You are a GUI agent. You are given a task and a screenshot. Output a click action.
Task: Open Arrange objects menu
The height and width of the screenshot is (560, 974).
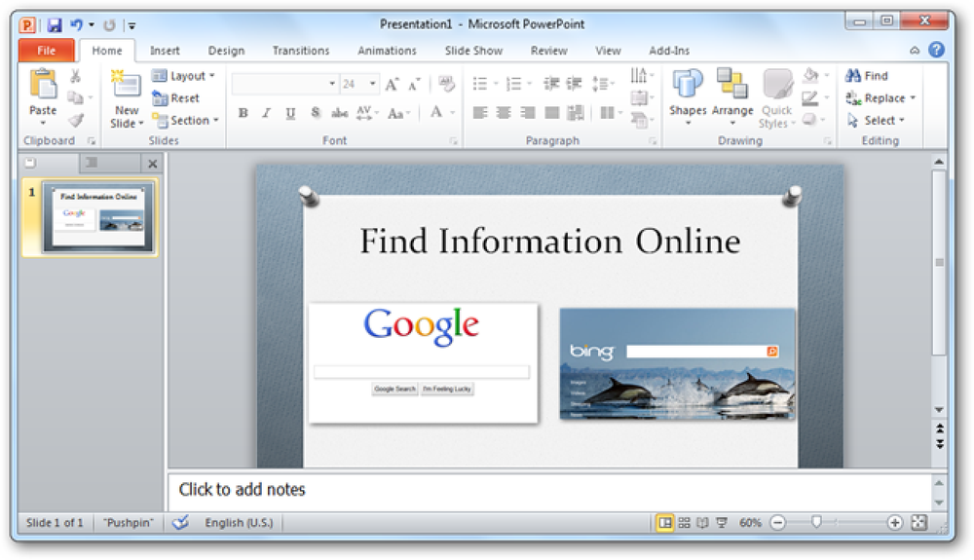(732, 96)
